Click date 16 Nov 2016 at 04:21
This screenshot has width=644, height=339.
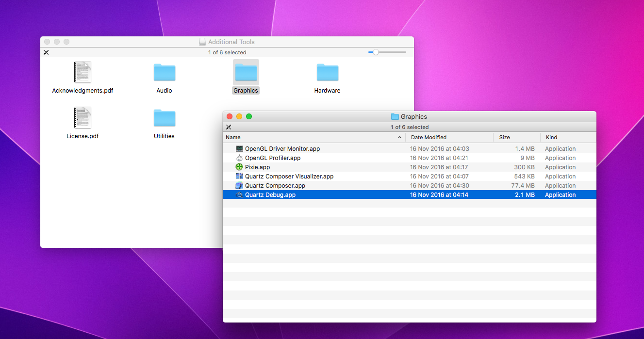[439, 158]
